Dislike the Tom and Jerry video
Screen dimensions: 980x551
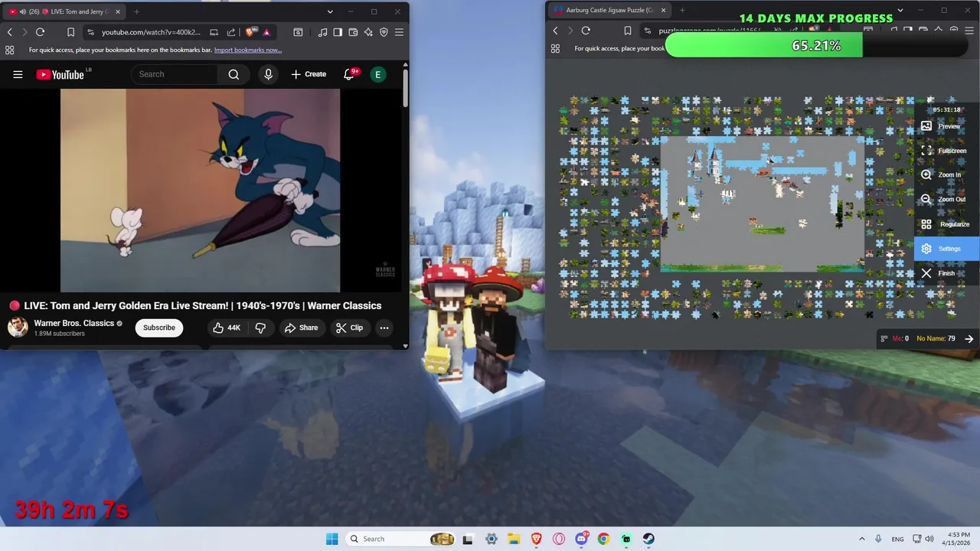(260, 328)
